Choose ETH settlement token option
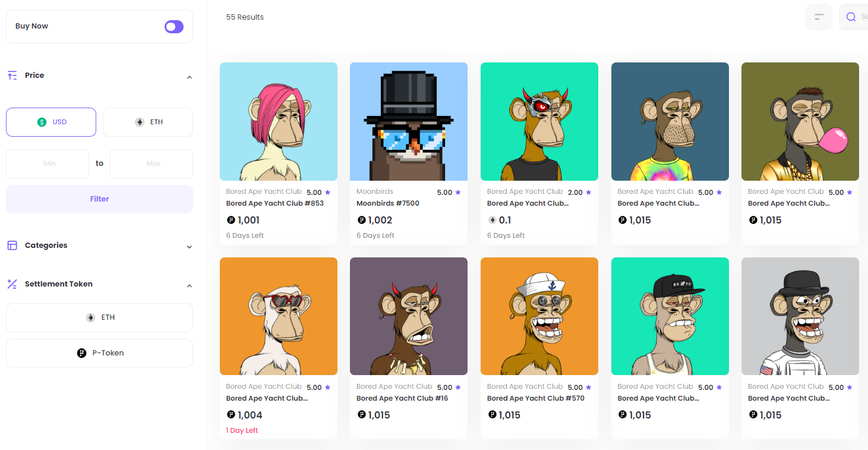The image size is (868, 450). click(99, 317)
